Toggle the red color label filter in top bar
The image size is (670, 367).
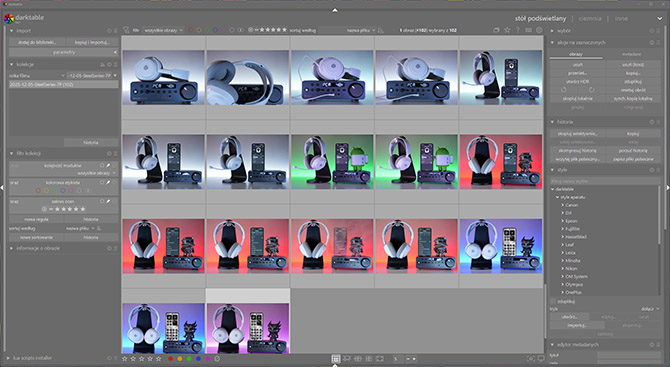(191, 30)
